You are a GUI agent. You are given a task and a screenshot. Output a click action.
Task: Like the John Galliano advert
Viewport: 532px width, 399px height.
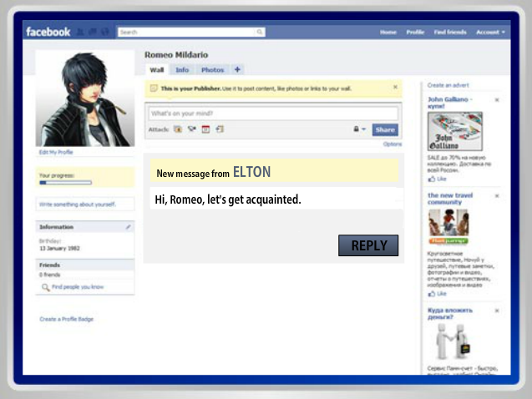pos(438,179)
